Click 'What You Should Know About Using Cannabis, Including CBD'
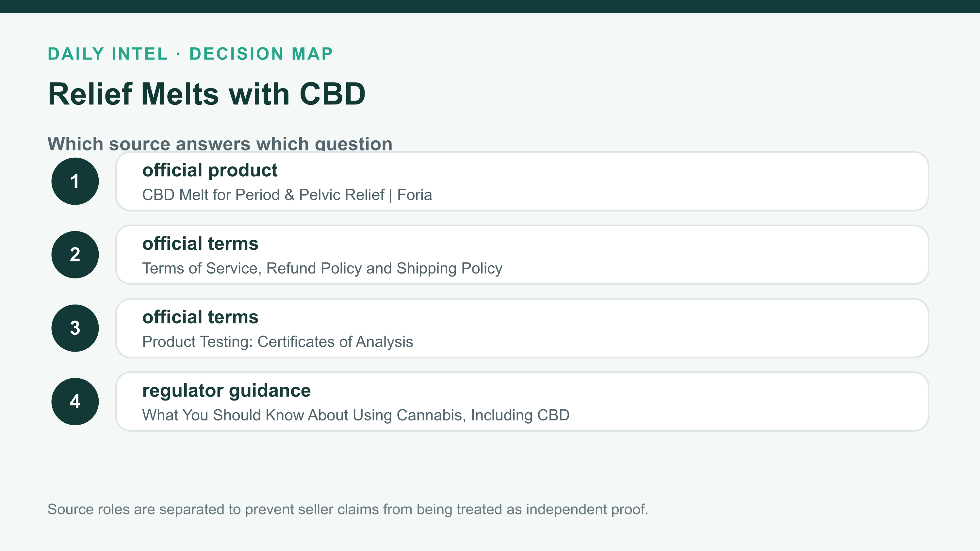 pos(356,415)
